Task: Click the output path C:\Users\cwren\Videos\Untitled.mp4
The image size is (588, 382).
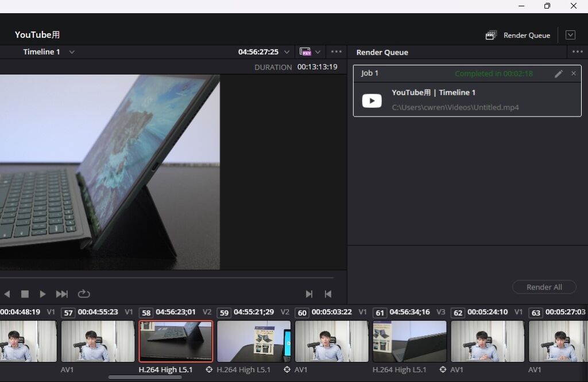Action: coord(455,107)
